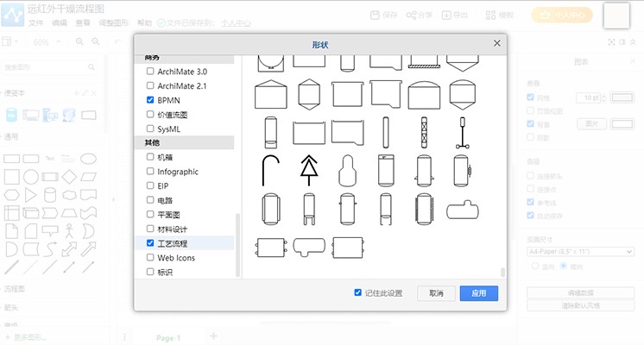
Task: Choose the dome-roof tank shape
Action: click(424, 95)
